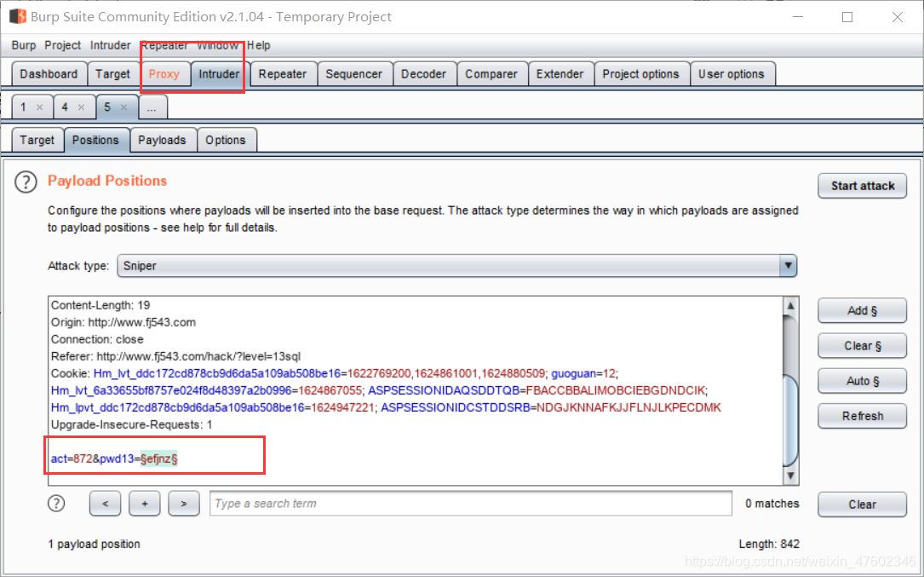The height and width of the screenshot is (577, 924).
Task: Click the request editor scrollbar thumb
Action: tap(790, 420)
